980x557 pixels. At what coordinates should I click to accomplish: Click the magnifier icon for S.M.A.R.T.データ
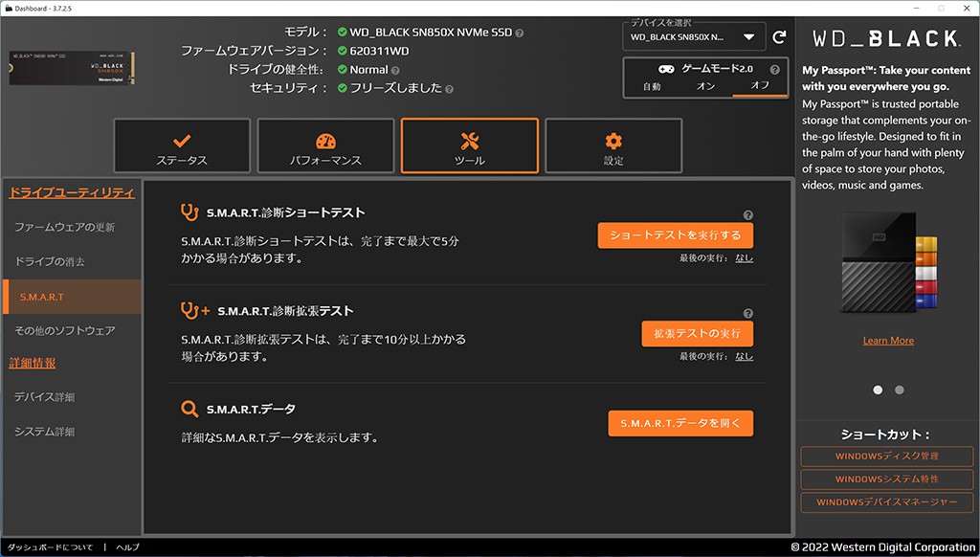tap(189, 410)
